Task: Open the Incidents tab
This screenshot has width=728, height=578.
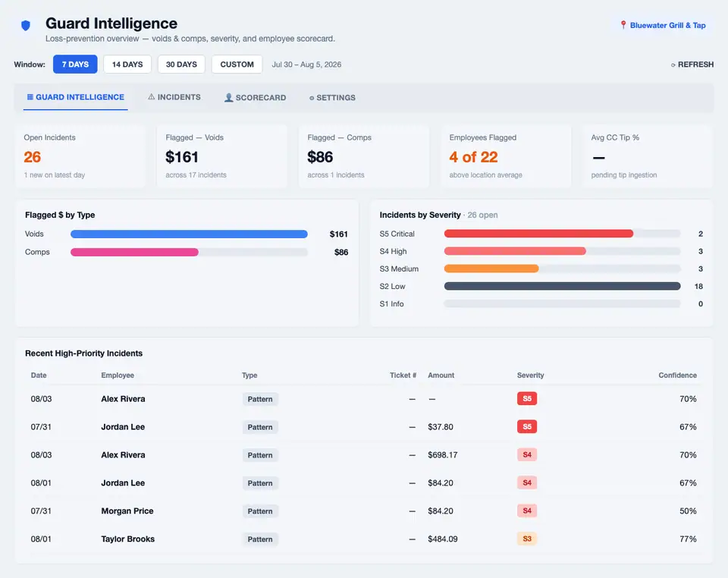Action: [174, 98]
